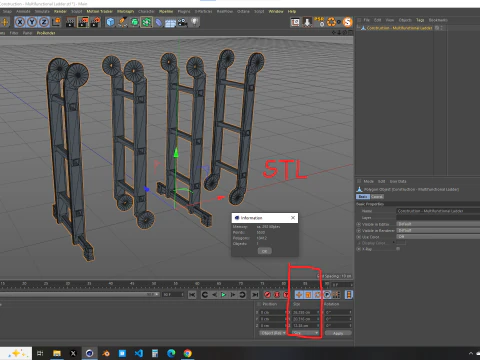Open the Object (Rel) dropdown
This screenshot has width=480, height=360.
point(272,333)
